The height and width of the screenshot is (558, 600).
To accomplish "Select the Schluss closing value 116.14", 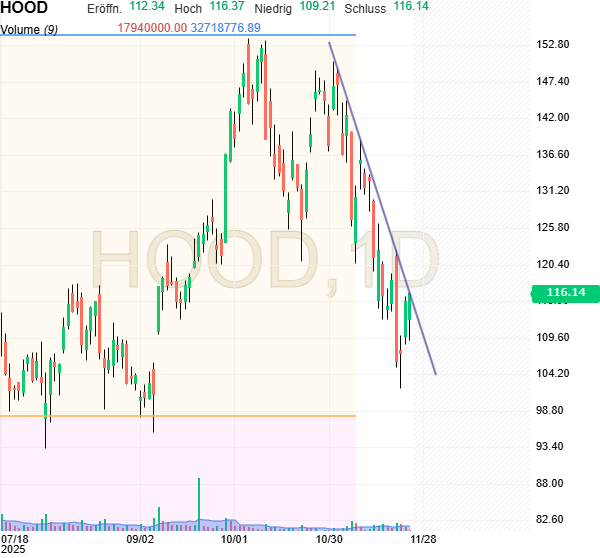I will click(x=411, y=7).
